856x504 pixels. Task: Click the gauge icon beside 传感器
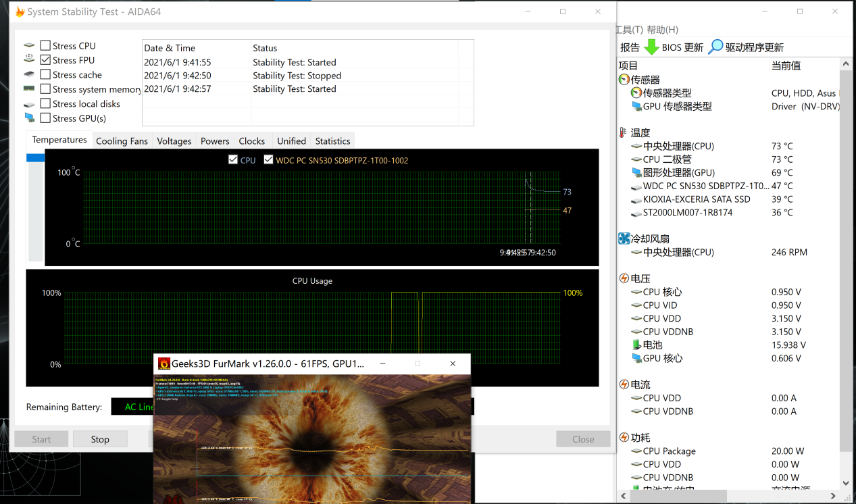tap(624, 80)
